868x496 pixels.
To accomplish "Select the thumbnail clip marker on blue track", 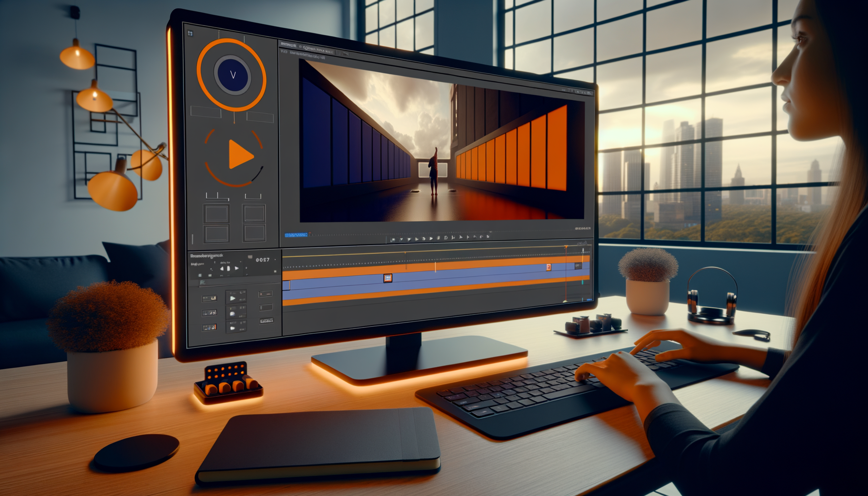I will pos(387,278).
